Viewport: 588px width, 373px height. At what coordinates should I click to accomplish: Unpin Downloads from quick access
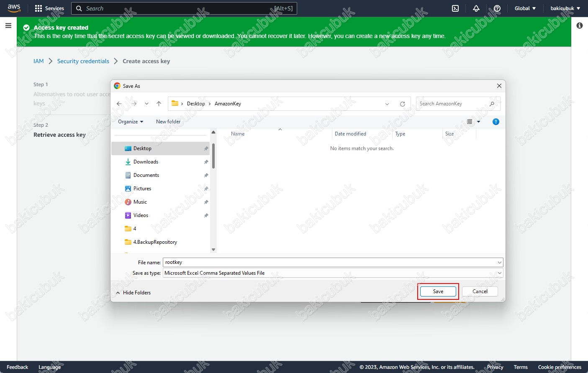click(x=206, y=162)
